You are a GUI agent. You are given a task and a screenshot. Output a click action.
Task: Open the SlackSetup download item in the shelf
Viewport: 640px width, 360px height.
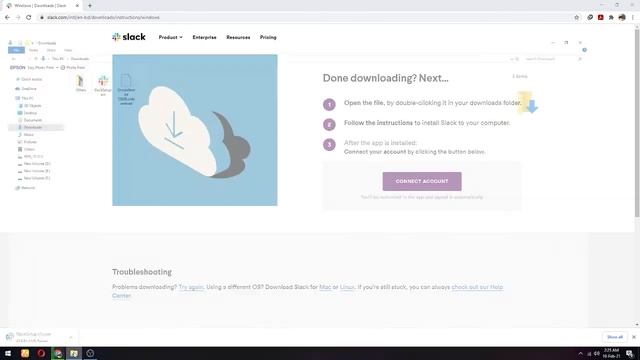(35, 337)
